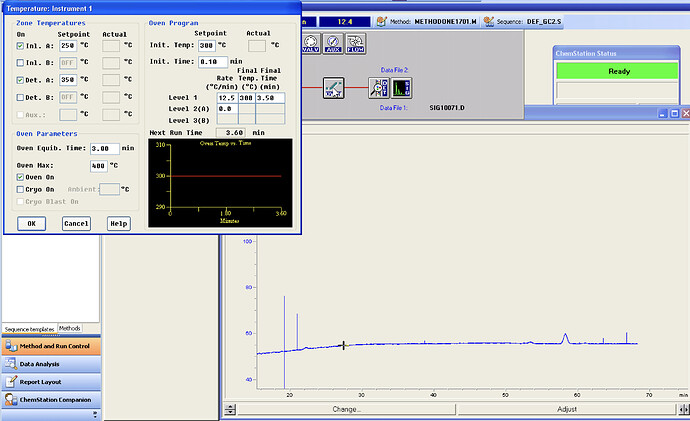Switch to the Sequence templates tab
Viewport: 690px width, 421px height.
pos(29,329)
